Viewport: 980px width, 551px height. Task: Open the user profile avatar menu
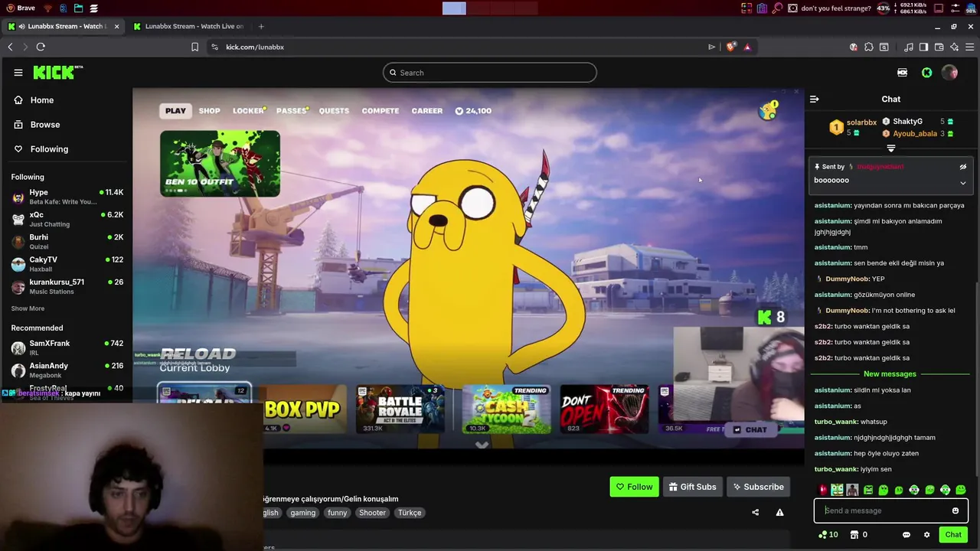coord(950,73)
